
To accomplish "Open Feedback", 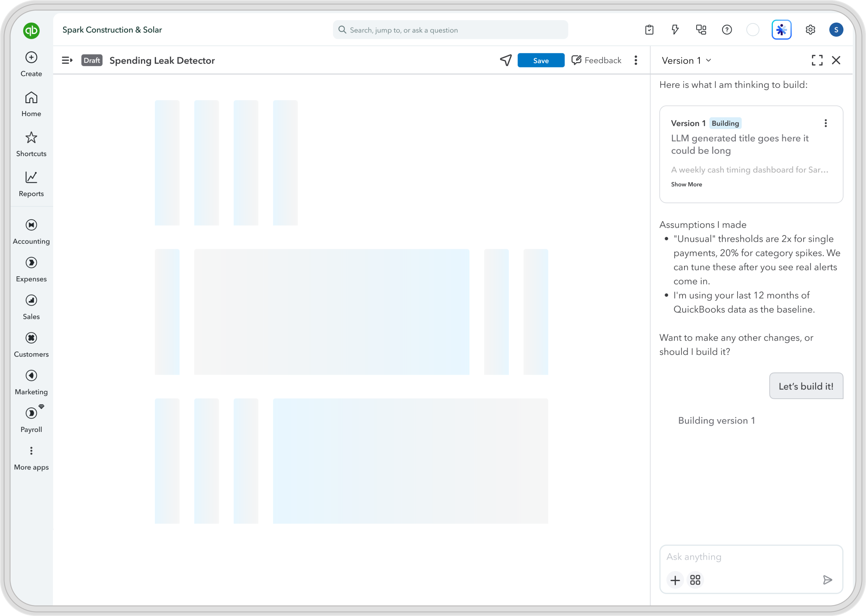I will point(596,60).
